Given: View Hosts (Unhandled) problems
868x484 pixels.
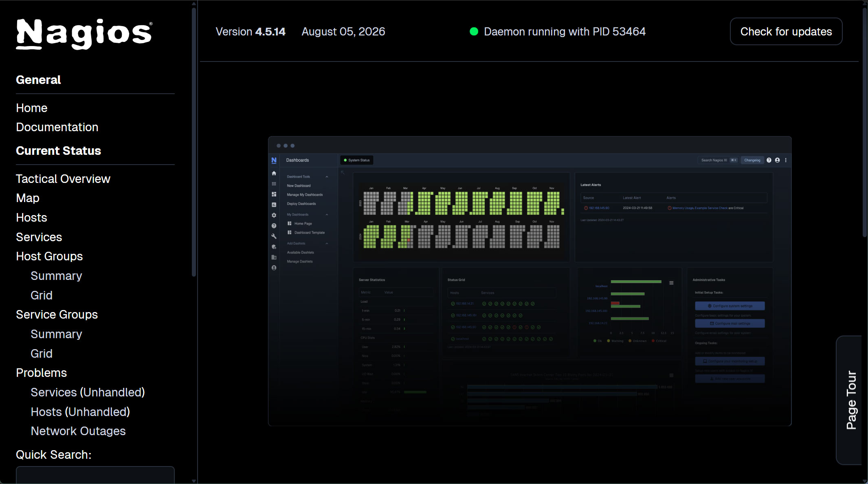Looking at the screenshot, I should tap(80, 412).
